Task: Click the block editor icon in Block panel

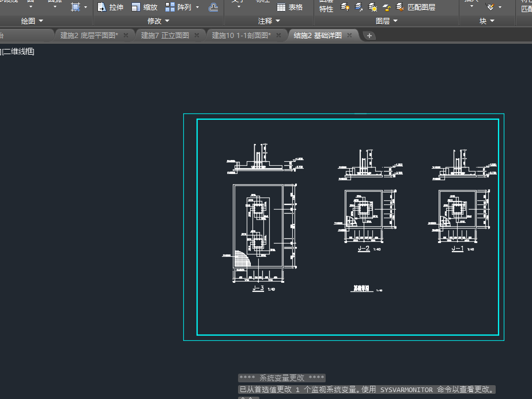Action: [x=491, y=6]
